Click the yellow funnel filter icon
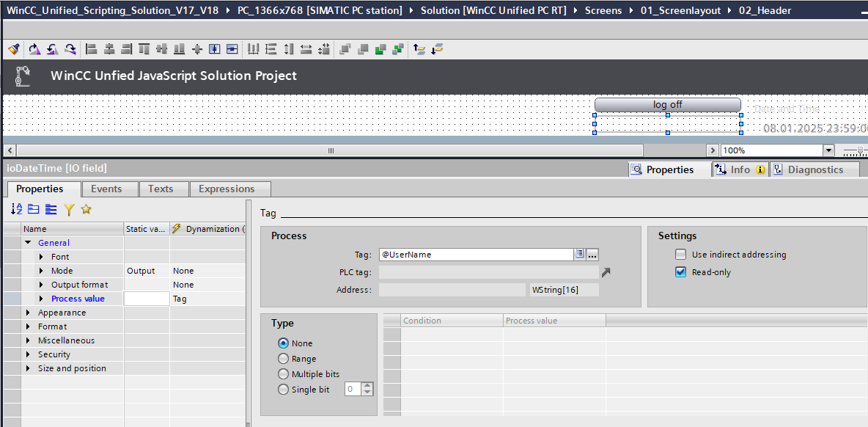The image size is (868, 427). tap(69, 210)
